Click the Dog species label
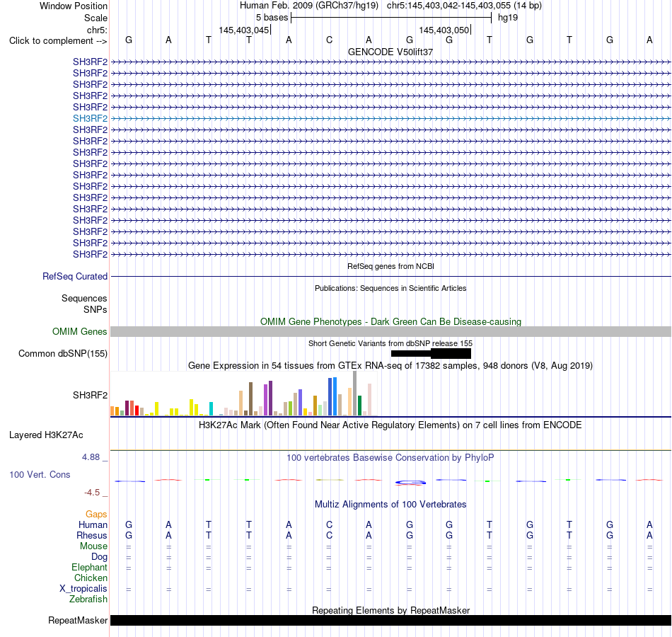Screen dimensions: 672x637 [99, 557]
